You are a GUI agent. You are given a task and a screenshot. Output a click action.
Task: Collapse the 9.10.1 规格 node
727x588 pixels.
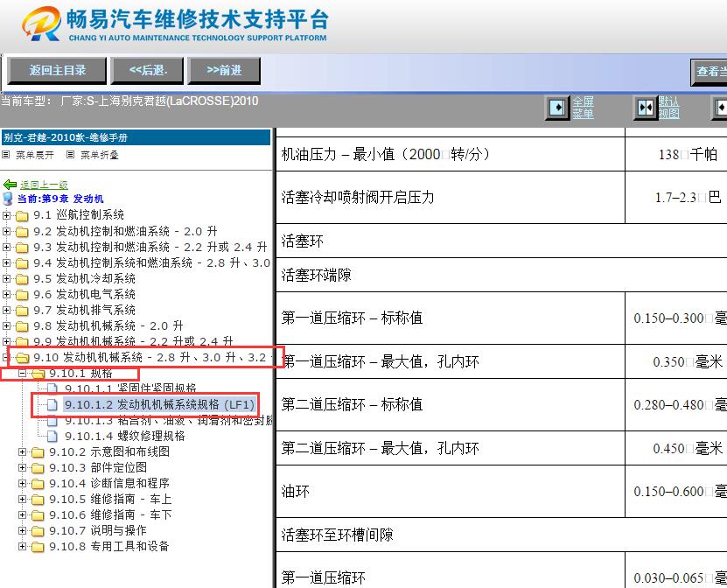click(22, 374)
